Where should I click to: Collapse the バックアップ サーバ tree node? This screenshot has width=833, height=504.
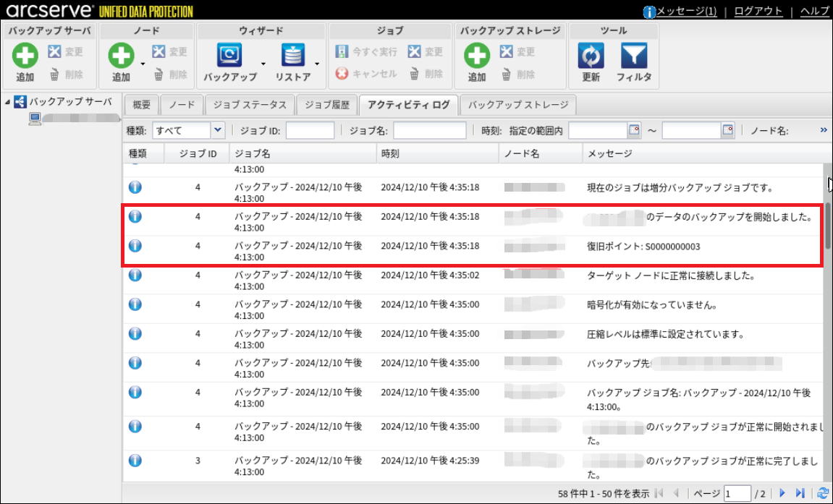pyautogui.click(x=7, y=102)
